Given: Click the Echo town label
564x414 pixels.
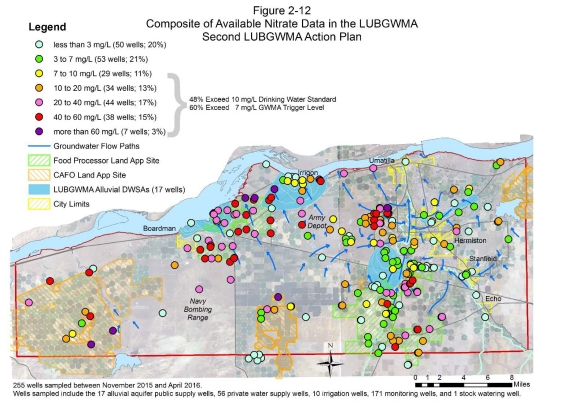Looking at the screenshot, I should pos(493,299).
